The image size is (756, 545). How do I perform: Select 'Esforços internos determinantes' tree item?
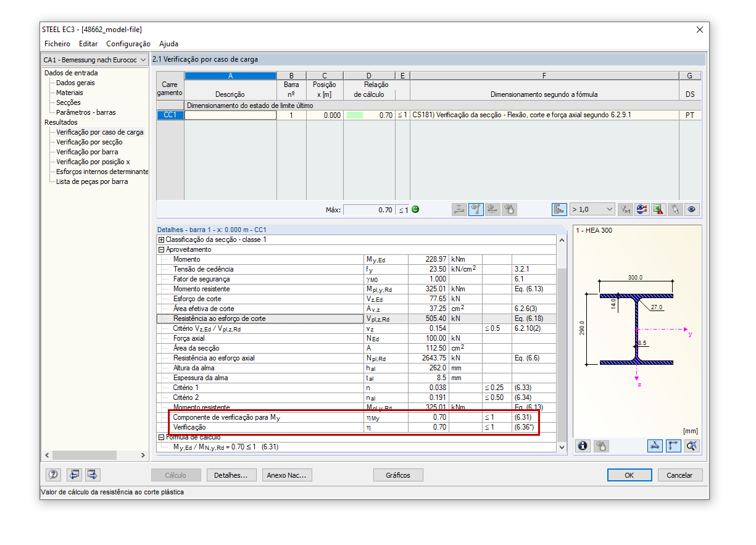pyautogui.click(x=102, y=172)
